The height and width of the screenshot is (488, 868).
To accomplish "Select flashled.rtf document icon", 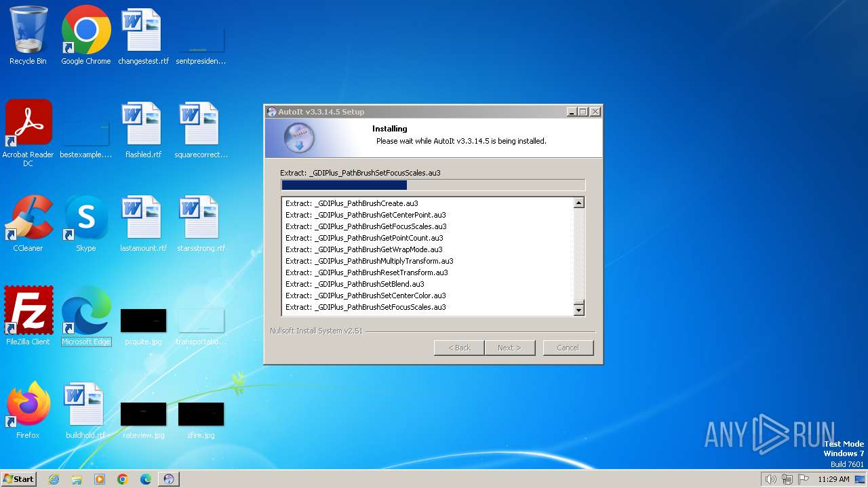I will click(143, 129).
